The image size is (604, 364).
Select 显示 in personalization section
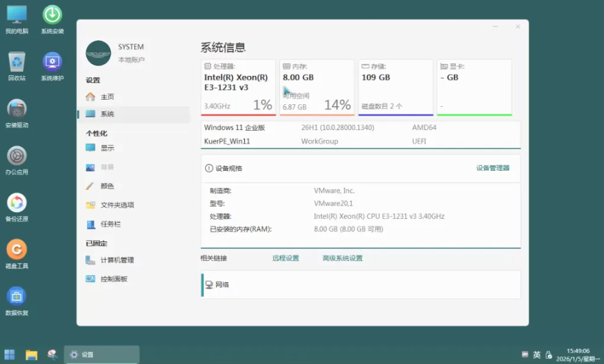click(x=107, y=148)
